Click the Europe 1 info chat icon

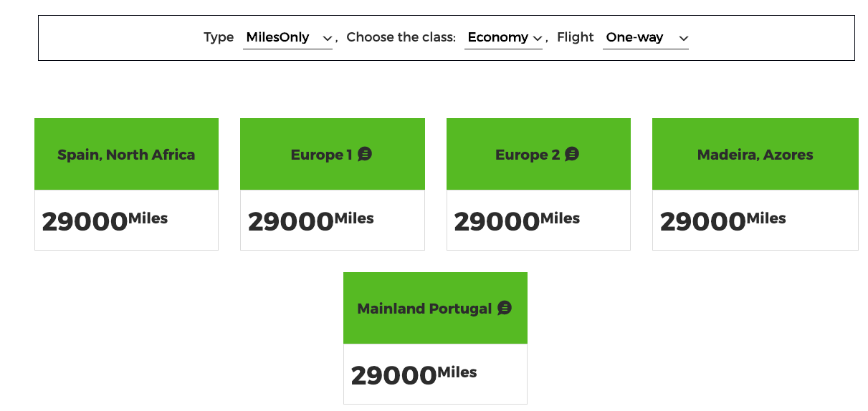tap(365, 154)
